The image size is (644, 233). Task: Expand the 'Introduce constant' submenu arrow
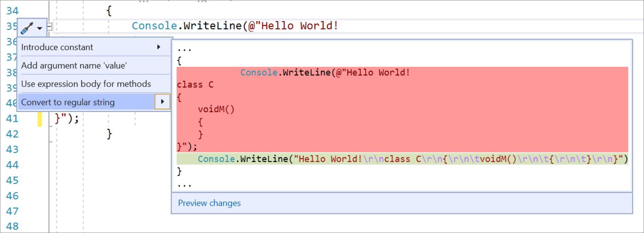tap(159, 47)
